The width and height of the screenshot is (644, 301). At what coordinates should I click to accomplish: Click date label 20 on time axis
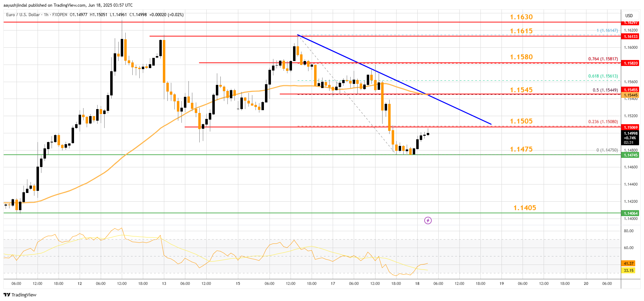pyautogui.click(x=586, y=283)
